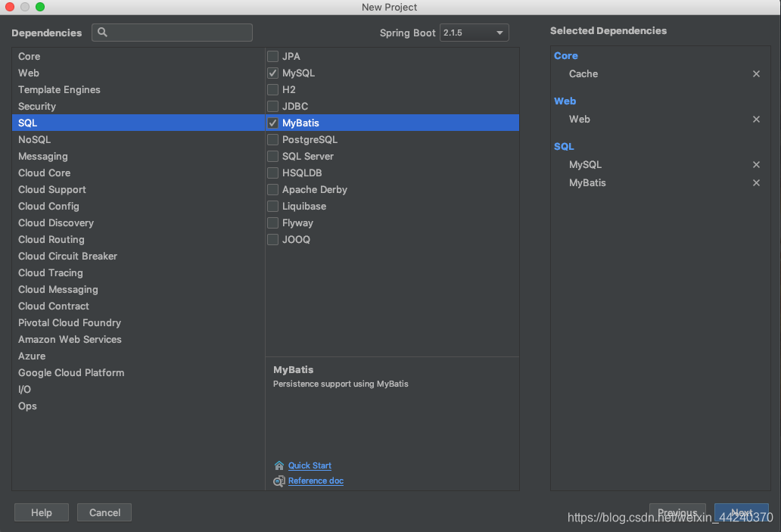This screenshot has width=781, height=532.
Task: Check the SQL Server checkbox
Action: [272, 156]
